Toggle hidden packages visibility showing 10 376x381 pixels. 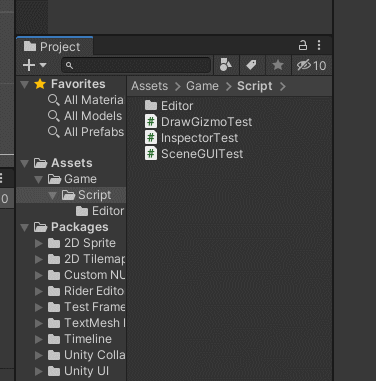coord(312,65)
